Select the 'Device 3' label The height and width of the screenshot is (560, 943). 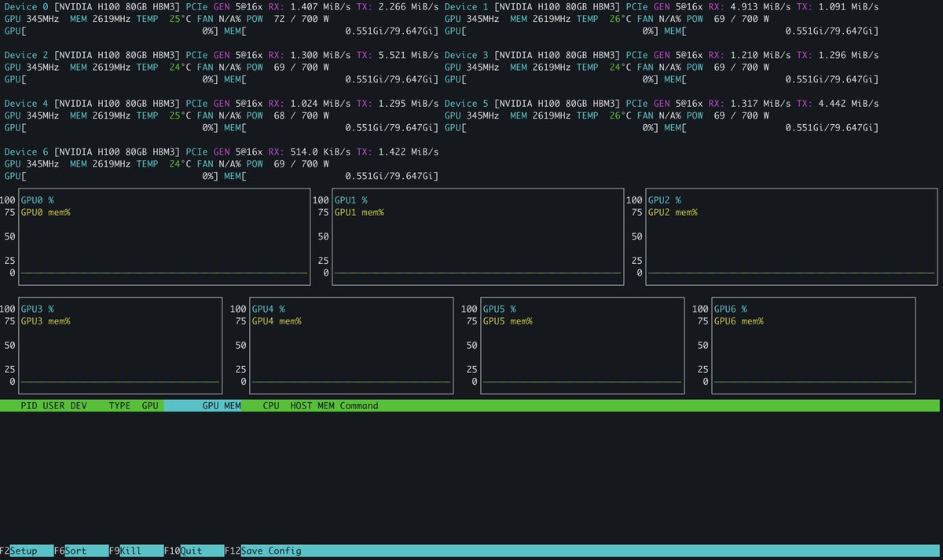(x=467, y=55)
